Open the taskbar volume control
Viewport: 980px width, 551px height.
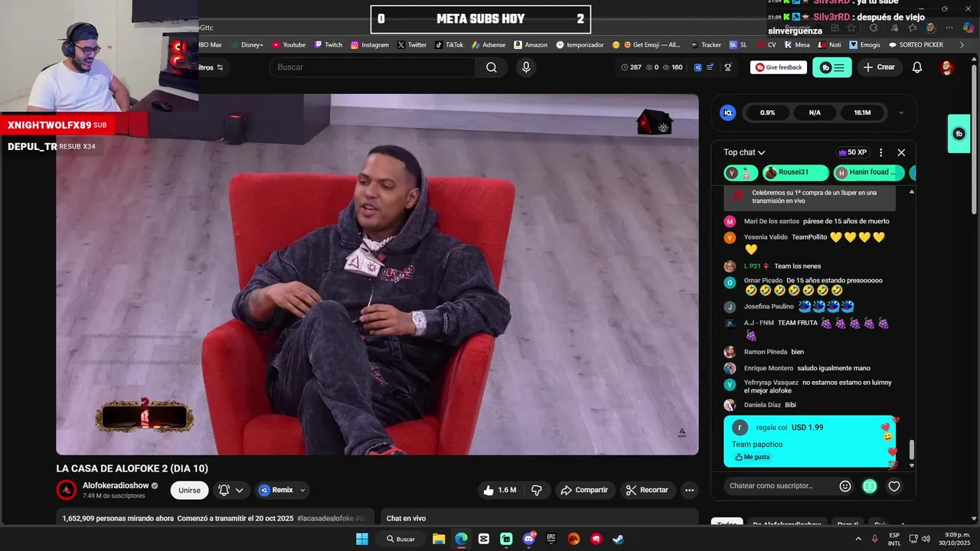coord(924,539)
